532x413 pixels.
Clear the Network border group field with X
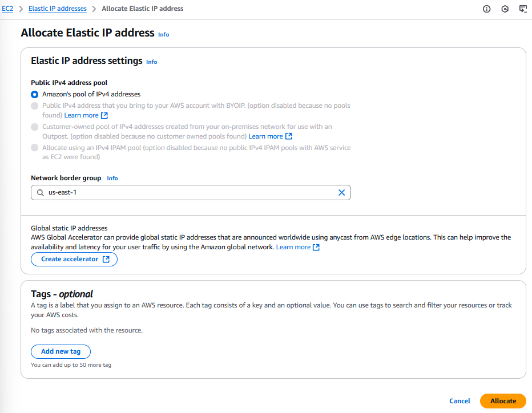click(341, 193)
